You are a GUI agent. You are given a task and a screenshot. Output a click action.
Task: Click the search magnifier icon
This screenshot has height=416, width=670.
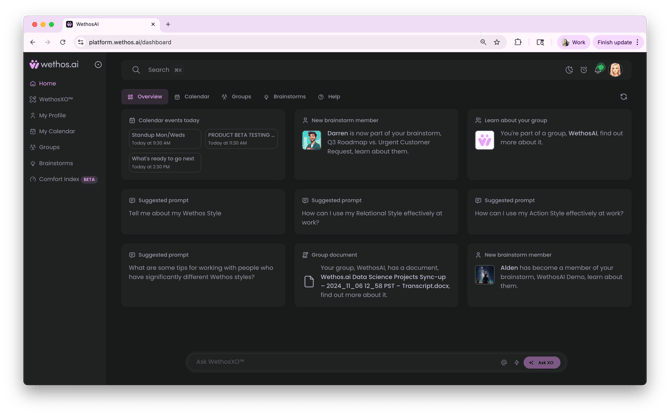[x=136, y=70]
